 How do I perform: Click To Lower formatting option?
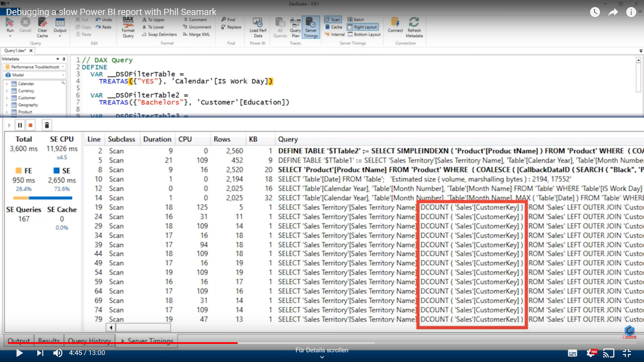point(153,27)
